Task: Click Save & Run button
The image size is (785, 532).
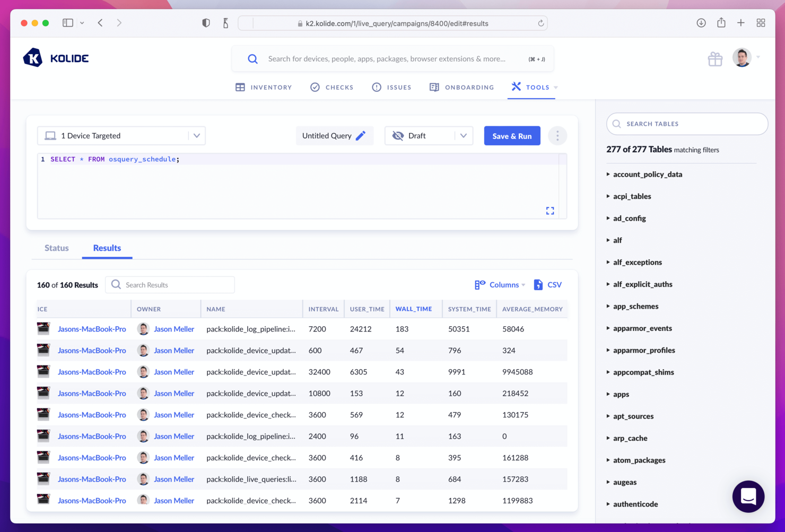Action: 512,136
